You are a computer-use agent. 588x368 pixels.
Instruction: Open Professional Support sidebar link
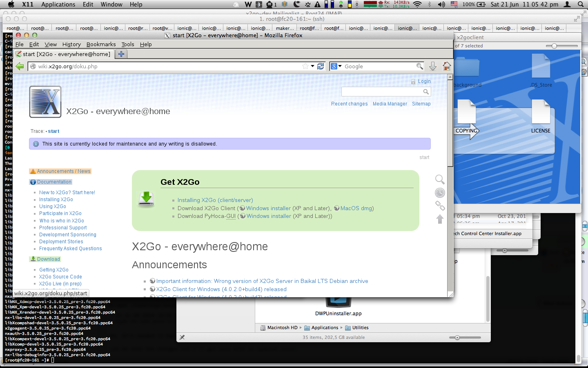63,228
